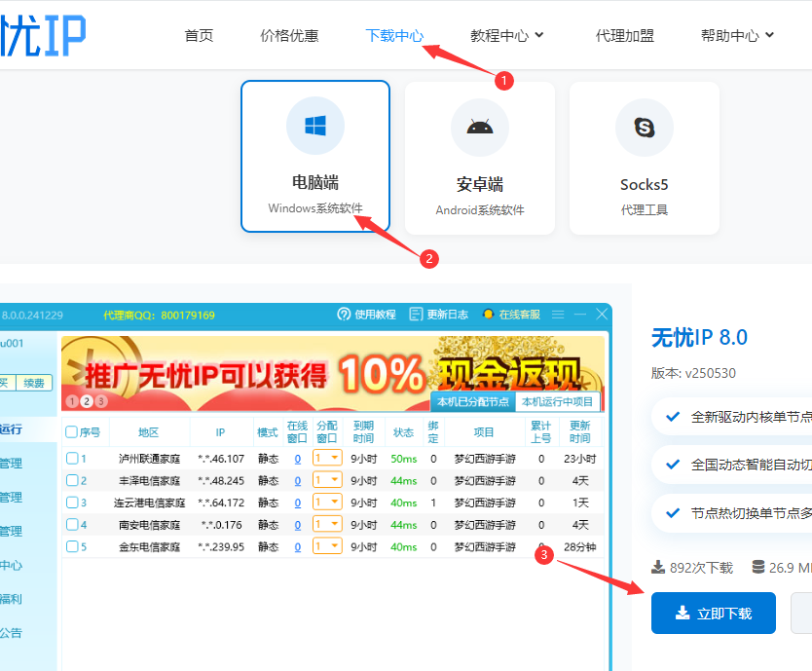Open 分配窗口 dropdown for 连云港电信家庭 row
The height and width of the screenshot is (671, 812).
point(327,503)
